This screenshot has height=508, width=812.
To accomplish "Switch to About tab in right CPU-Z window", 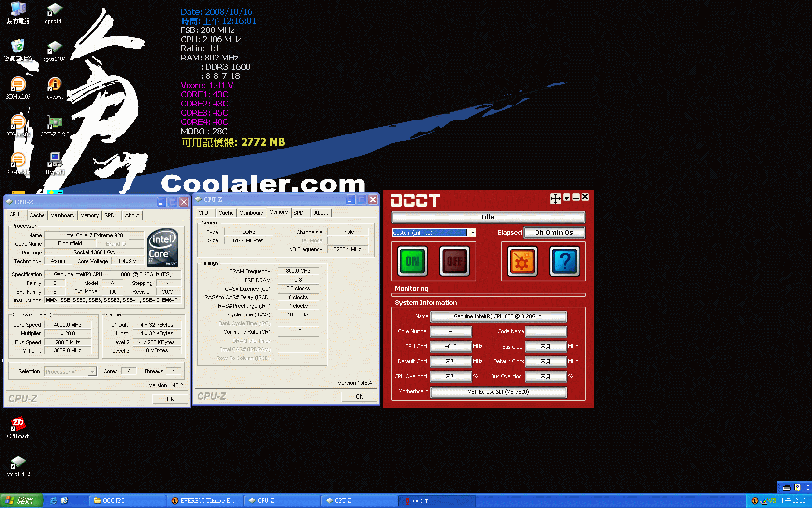I will tap(321, 213).
